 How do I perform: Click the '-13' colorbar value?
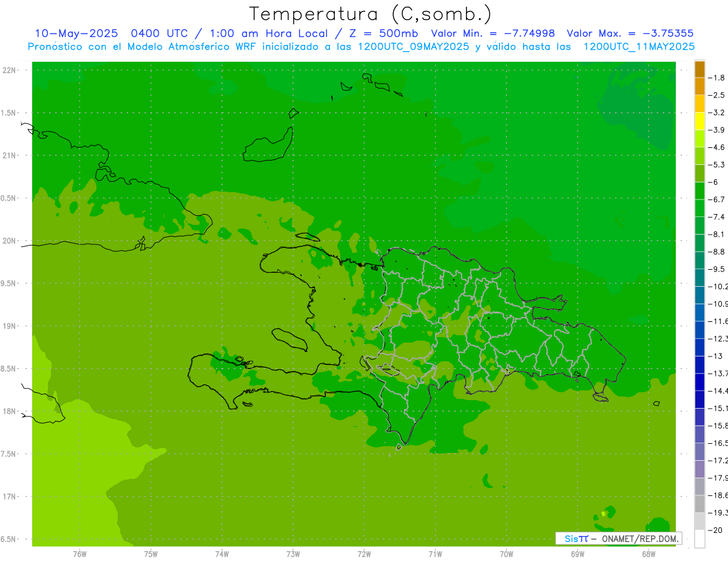[x=715, y=356]
